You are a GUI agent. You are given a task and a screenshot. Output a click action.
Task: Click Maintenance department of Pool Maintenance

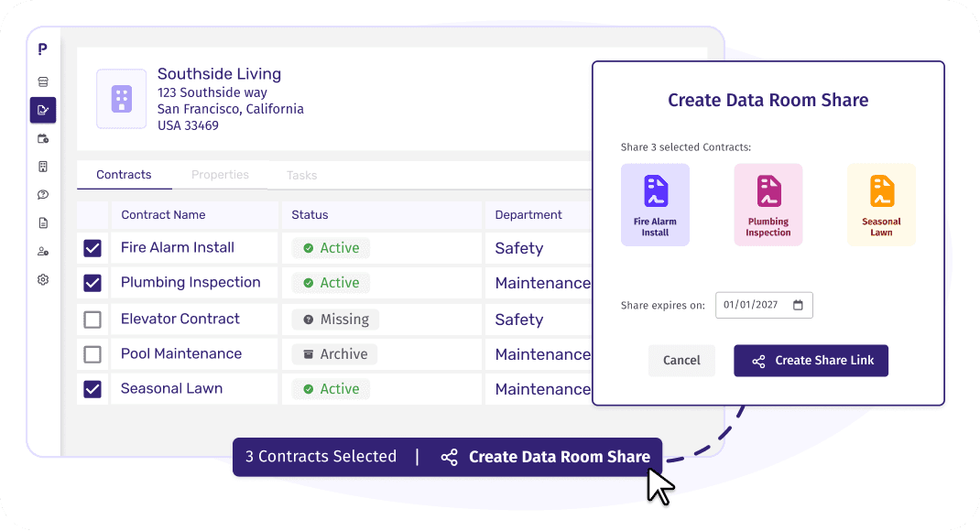[x=542, y=354]
